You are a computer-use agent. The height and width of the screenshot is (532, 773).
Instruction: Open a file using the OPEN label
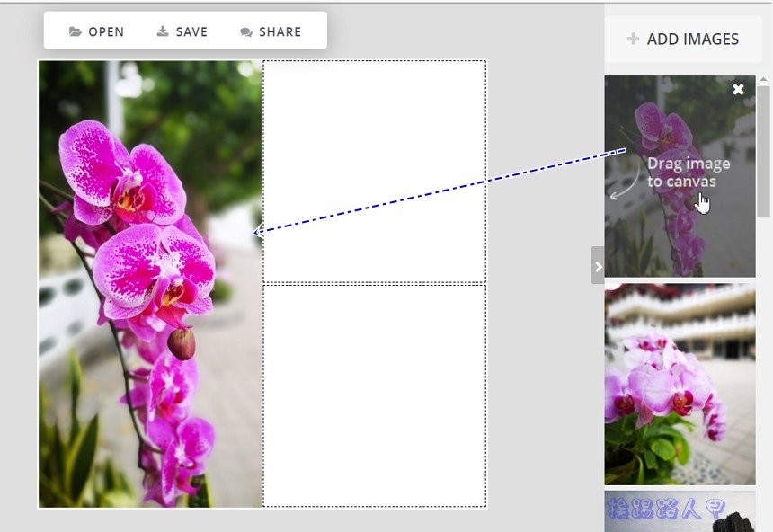(x=106, y=31)
